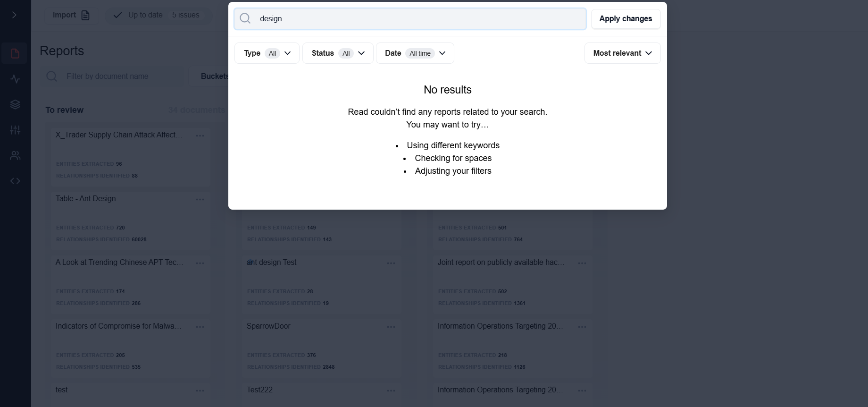868x407 pixels.
Task: Open Table - Ant Design report
Action: click(85, 198)
